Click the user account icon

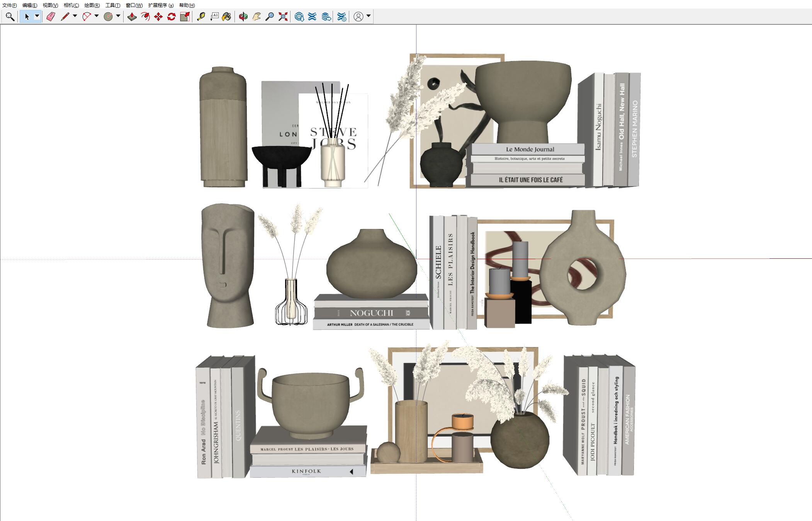point(358,17)
